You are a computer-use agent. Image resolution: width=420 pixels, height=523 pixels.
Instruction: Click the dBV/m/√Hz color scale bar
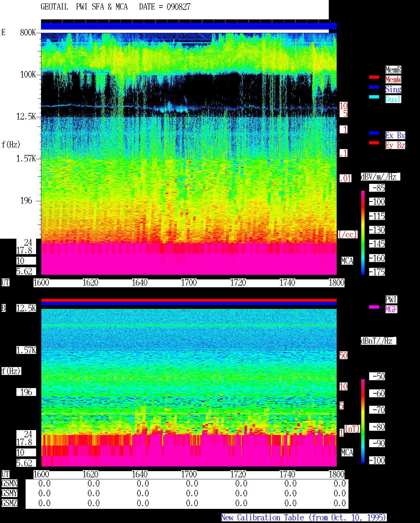(x=363, y=232)
